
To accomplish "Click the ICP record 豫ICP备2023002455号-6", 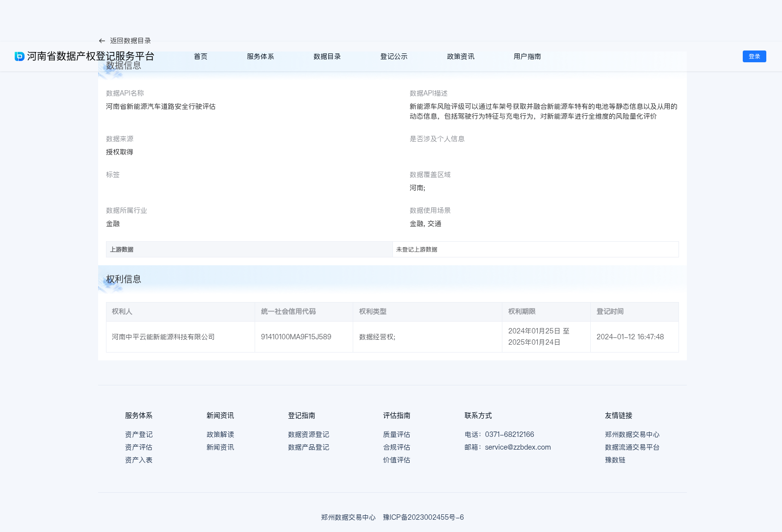I will (x=423, y=517).
